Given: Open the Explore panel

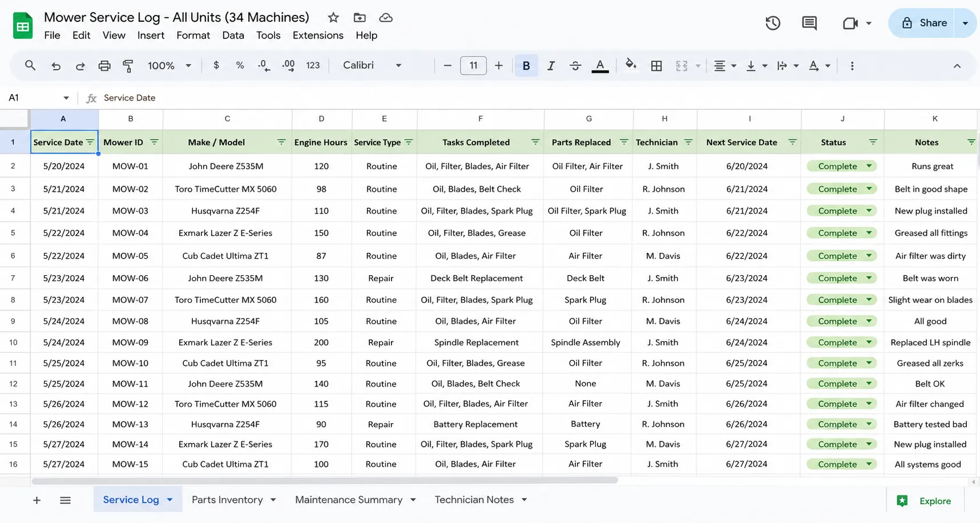Looking at the screenshot, I should coord(924,501).
